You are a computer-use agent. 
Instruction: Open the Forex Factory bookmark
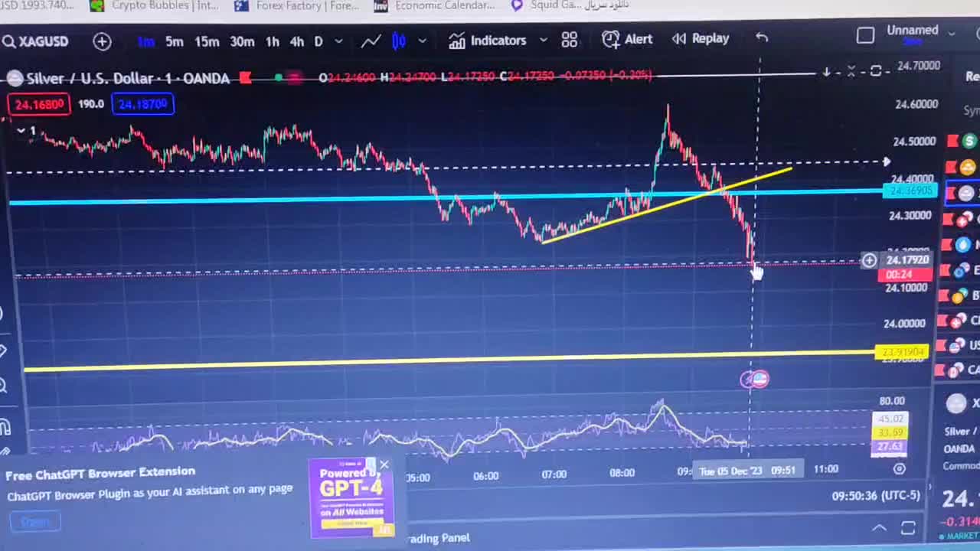coord(296,6)
